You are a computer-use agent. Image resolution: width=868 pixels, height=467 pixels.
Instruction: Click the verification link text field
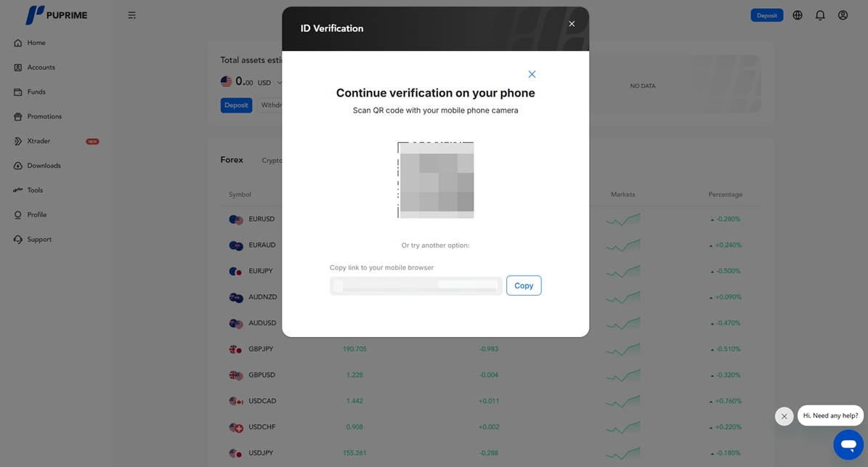(x=415, y=285)
